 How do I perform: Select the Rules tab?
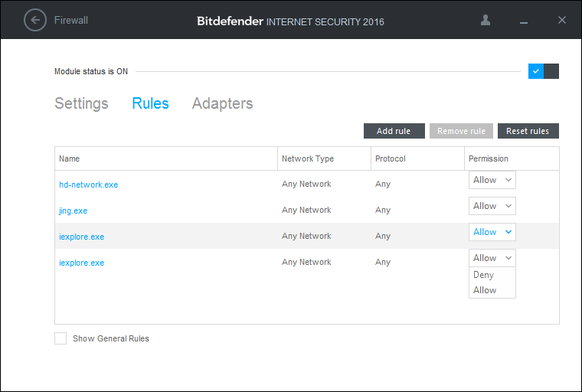click(150, 103)
